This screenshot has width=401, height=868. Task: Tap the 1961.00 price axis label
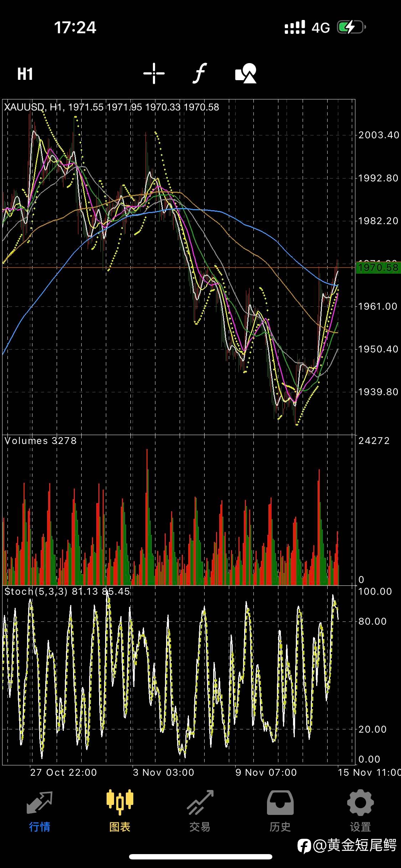pyautogui.click(x=378, y=306)
